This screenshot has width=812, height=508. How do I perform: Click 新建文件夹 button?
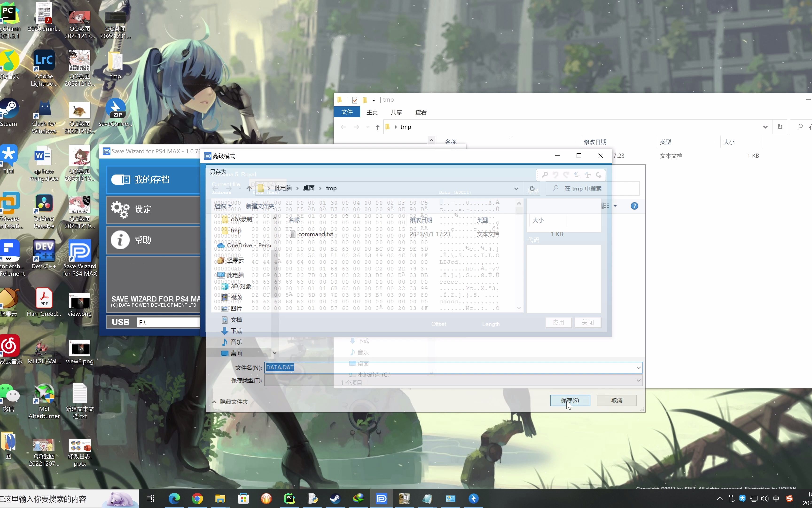260,206
